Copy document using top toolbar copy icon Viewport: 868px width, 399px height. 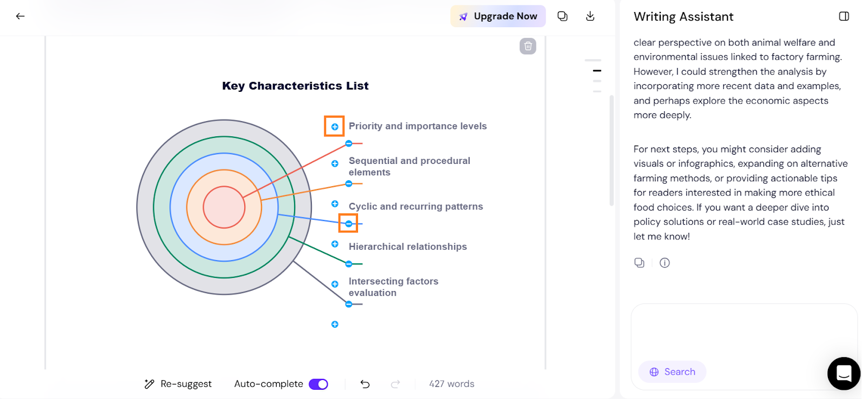[x=563, y=16]
